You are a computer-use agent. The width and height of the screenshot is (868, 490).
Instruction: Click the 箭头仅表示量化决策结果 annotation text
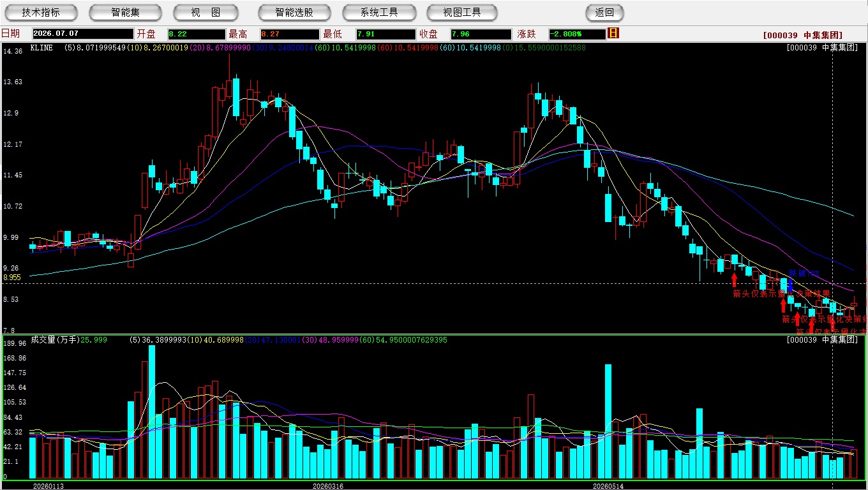click(781, 293)
